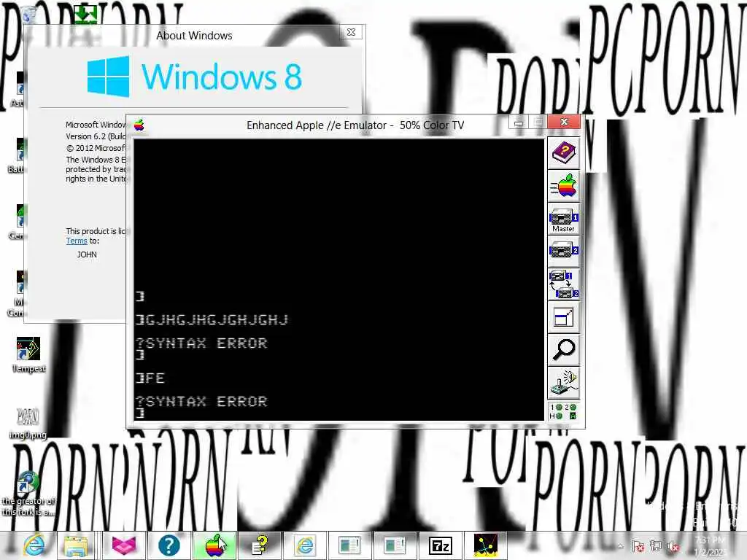Open File Explorer in the taskbar
This screenshot has width=747, height=560.
(76, 545)
